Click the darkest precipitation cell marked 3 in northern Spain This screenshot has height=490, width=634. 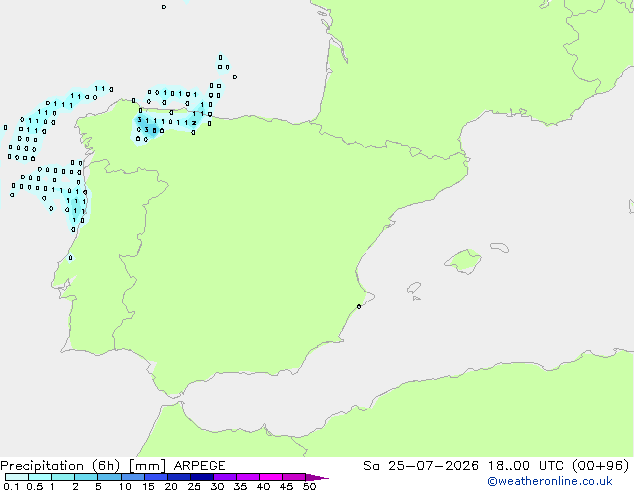click(146, 130)
